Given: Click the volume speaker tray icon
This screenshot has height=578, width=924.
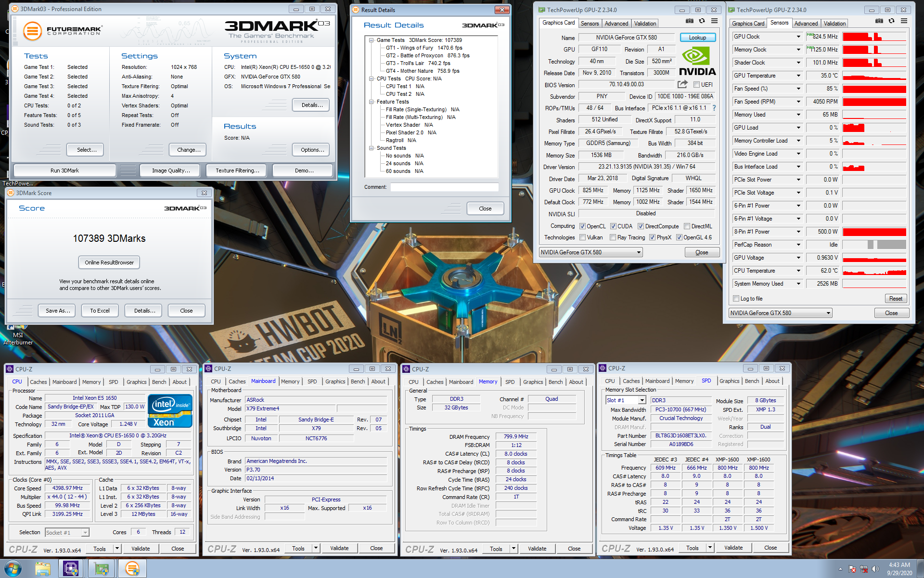Looking at the screenshot, I should 874,569.
